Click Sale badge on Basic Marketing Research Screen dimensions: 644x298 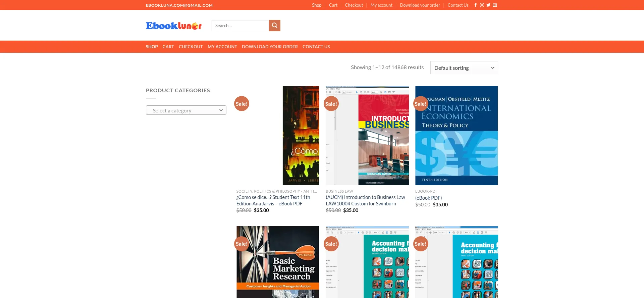(241, 244)
